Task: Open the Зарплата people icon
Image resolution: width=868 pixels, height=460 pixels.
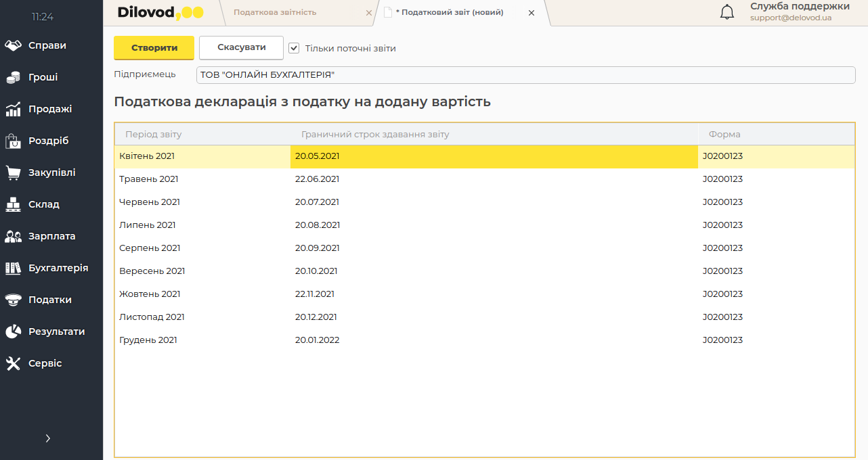Action: tap(14, 236)
